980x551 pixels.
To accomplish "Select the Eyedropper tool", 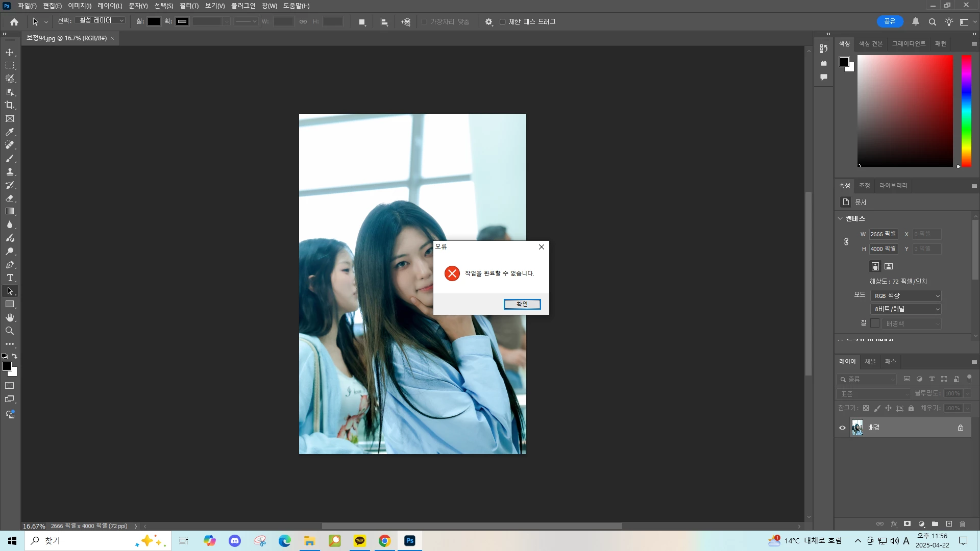I will coord(10,132).
